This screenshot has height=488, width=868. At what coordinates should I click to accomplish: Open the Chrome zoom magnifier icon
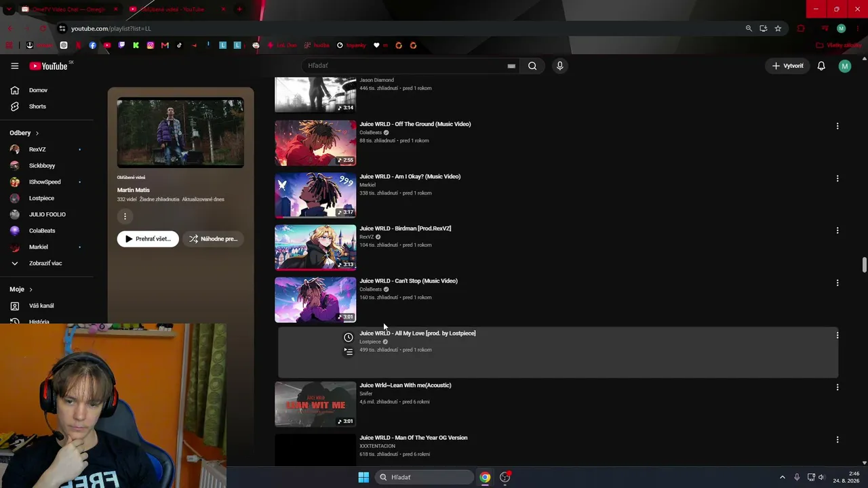749,28
